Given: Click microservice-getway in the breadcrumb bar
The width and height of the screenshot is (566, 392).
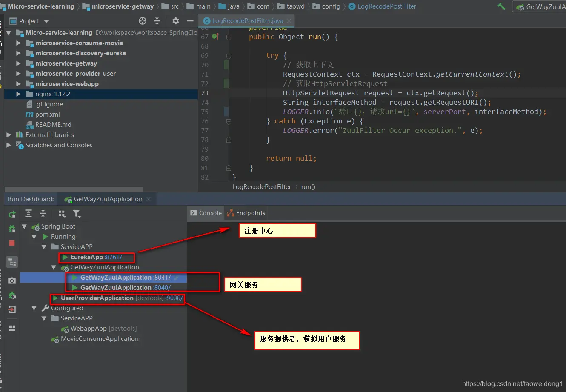Looking at the screenshot, I should coord(123,6).
